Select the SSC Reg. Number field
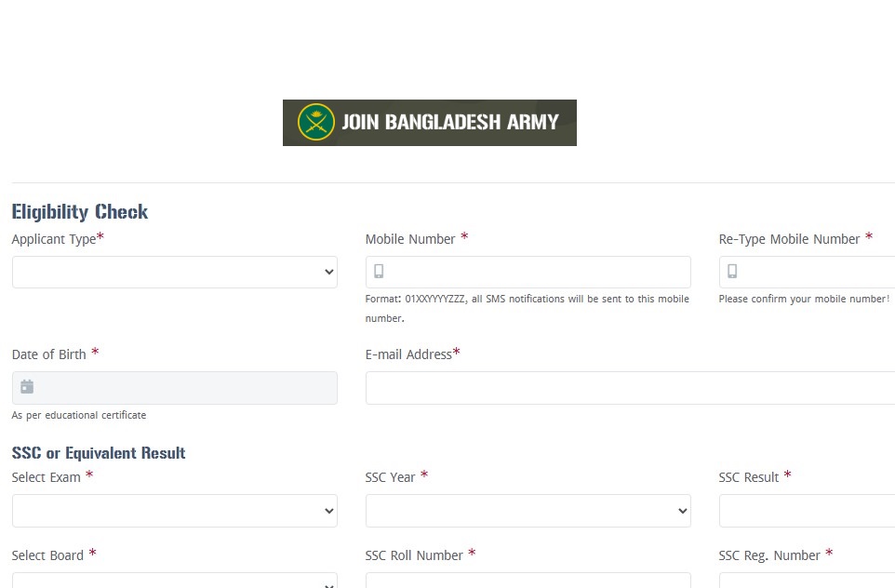Screen dimensions: 895x588 [x=807, y=581]
